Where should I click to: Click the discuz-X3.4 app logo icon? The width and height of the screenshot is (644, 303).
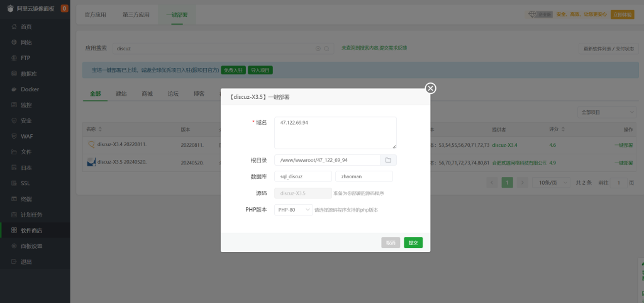[x=92, y=145]
